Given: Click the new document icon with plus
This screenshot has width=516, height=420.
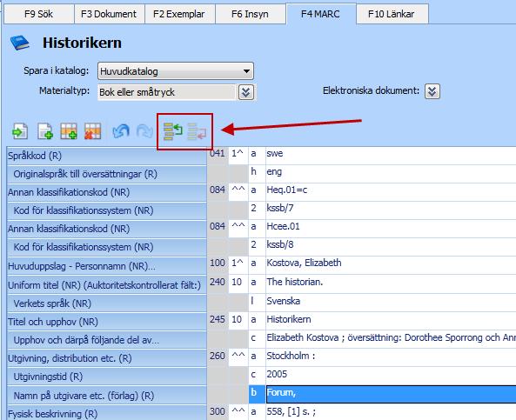Looking at the screenshot, I should point(45,131).
